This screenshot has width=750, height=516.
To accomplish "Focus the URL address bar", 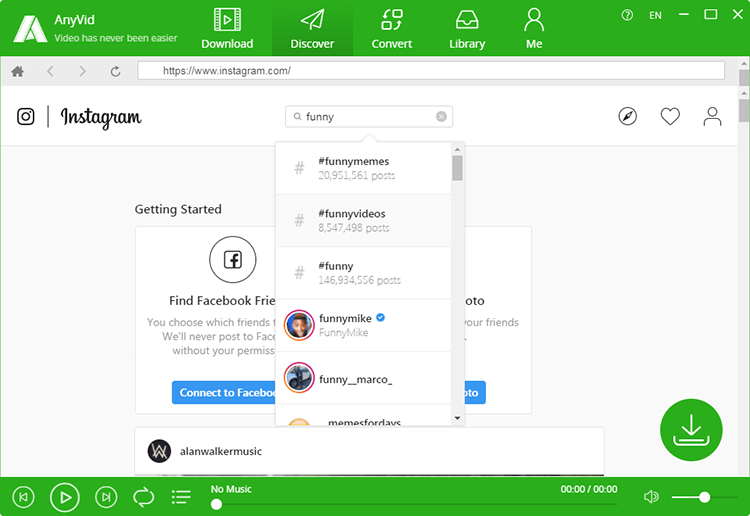I will pos(431,71).
